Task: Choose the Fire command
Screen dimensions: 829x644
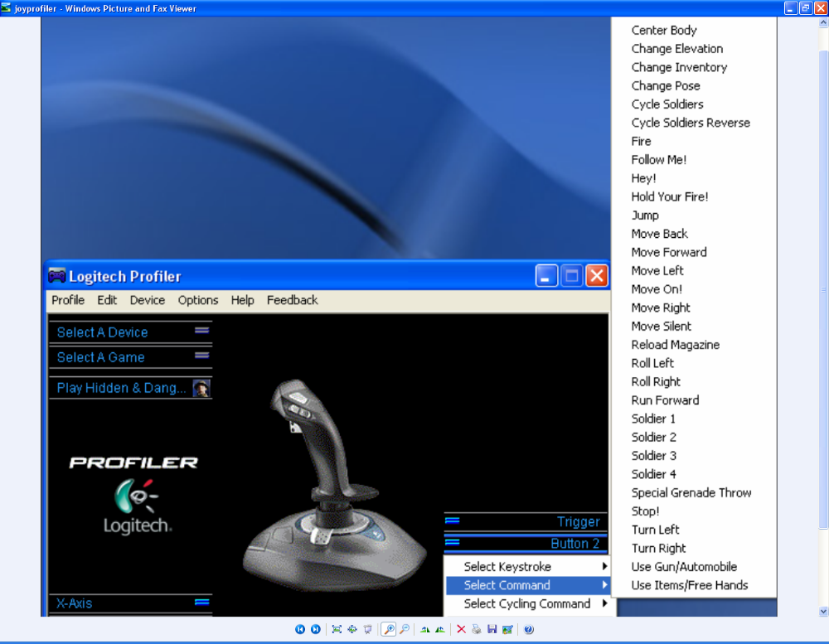Action: click(694, 141)
